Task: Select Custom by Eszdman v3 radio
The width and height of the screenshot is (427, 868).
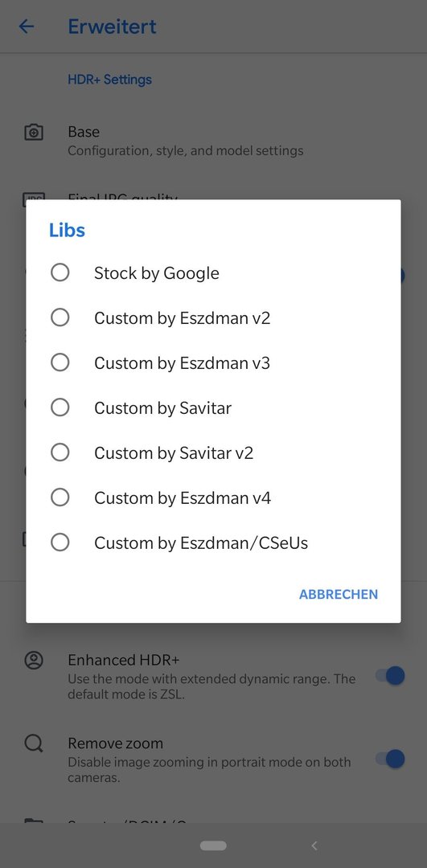Action: pos(60,362)
